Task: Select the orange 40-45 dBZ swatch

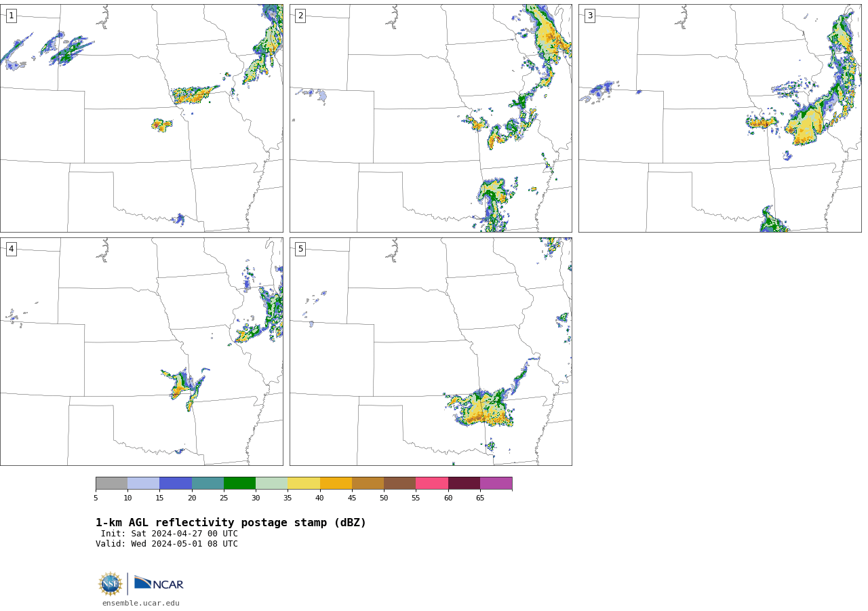Action: [336, 484]
